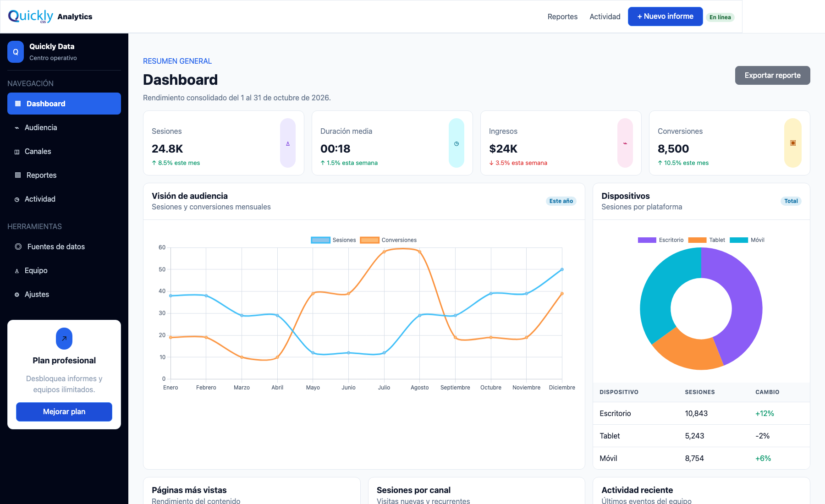Click the Diciembre Sesiones data point
The height and width of the screenshot is (504, 825).
pos(562,269)
